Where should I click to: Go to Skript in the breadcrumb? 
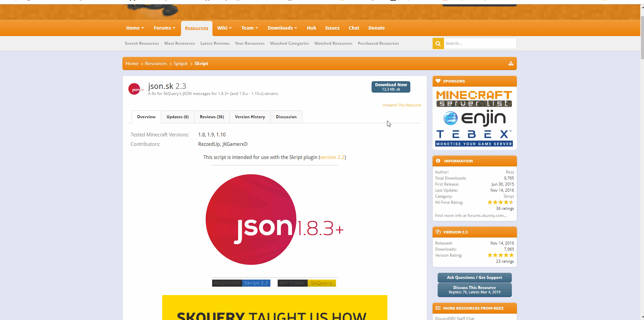tap(201, 63)
